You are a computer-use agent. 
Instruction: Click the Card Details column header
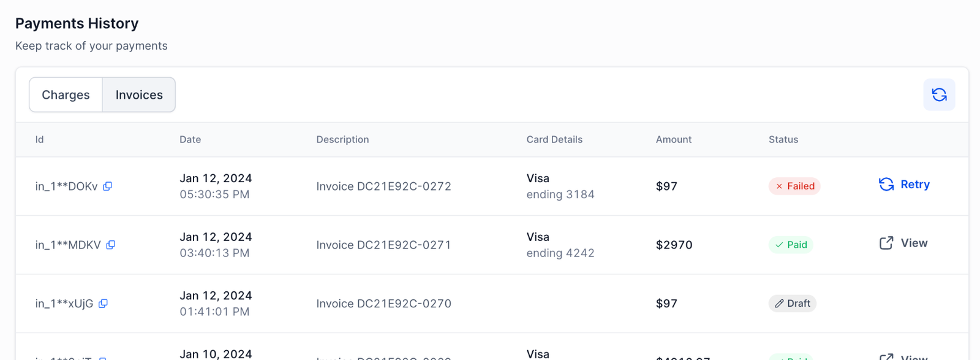(554, 140)
